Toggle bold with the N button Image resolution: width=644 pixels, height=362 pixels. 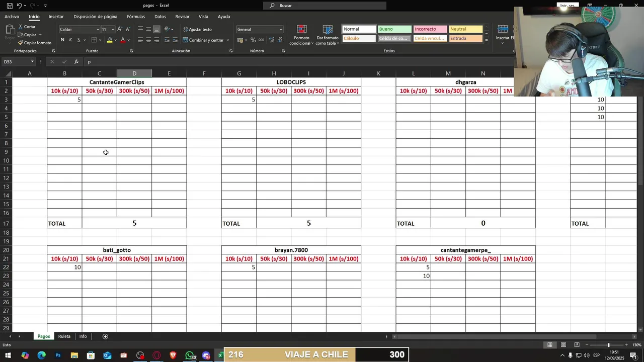62,40
